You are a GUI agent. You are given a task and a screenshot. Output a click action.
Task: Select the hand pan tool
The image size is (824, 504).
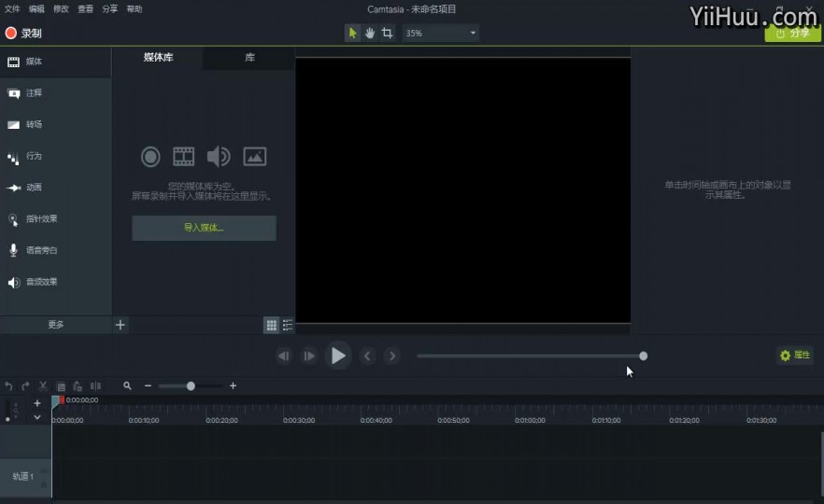click(x=370, y=33)
